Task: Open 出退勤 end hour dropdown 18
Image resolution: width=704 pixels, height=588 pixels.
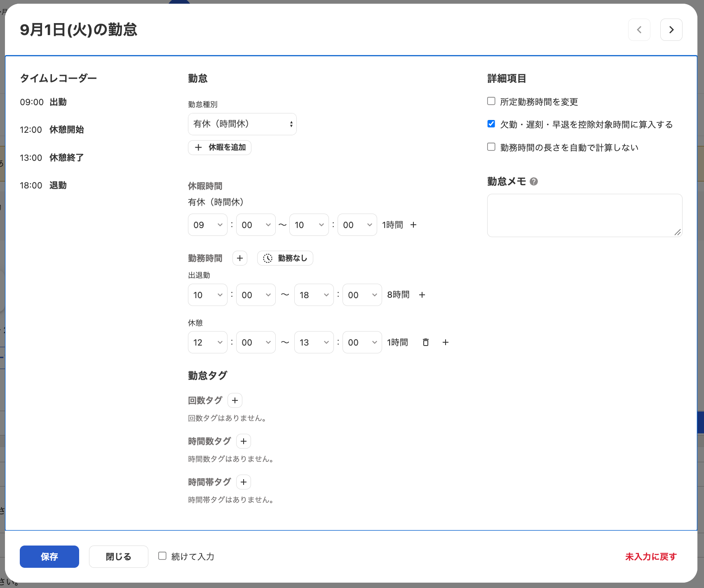Action: coord(314,295)
